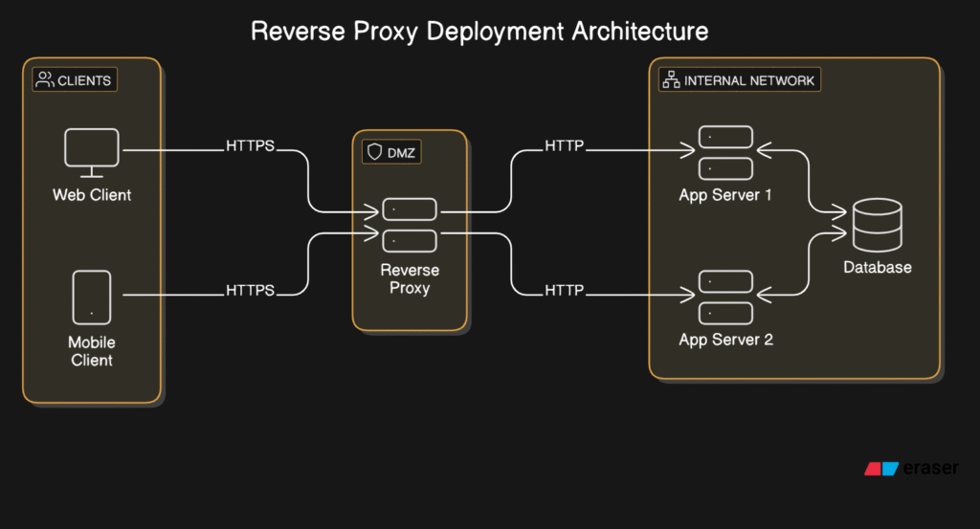
Task: Click the network icon beside INTERNAL NETWORK
Action: click(671, 80)
